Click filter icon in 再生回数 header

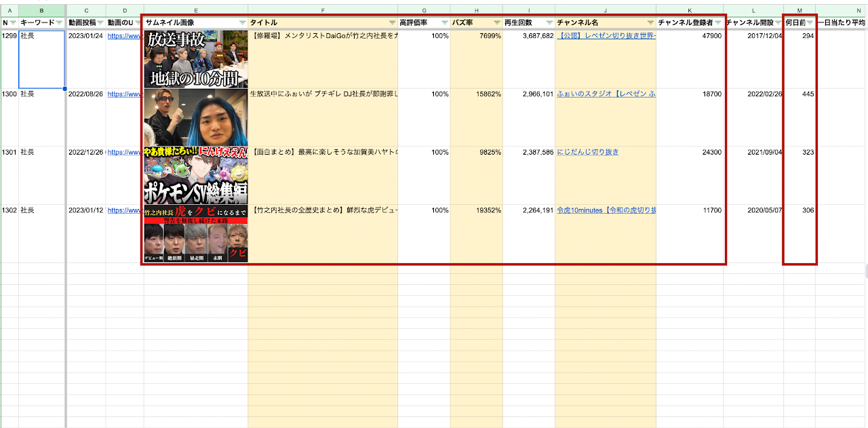(549, 23)
